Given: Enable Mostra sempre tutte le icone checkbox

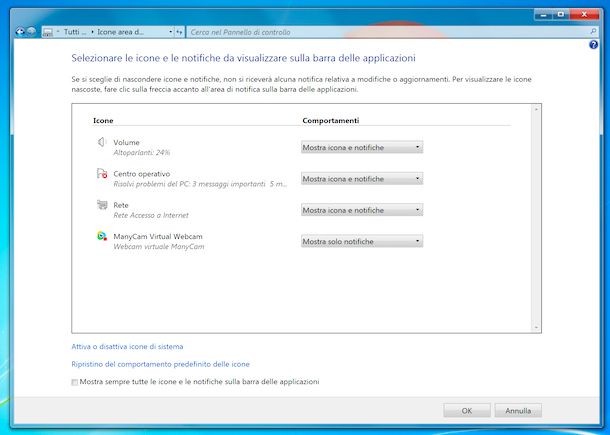Looking at the screenshot, I should [75, 382].
